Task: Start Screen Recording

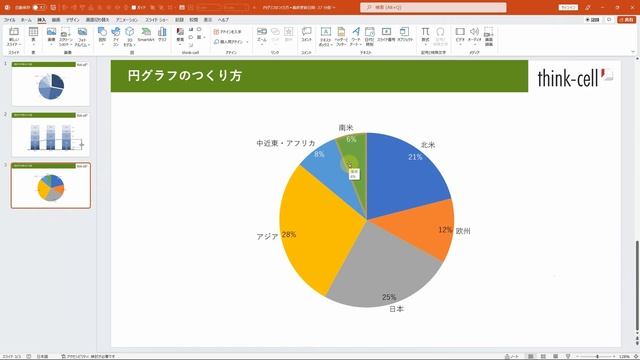Action: (x=489, y=37)
